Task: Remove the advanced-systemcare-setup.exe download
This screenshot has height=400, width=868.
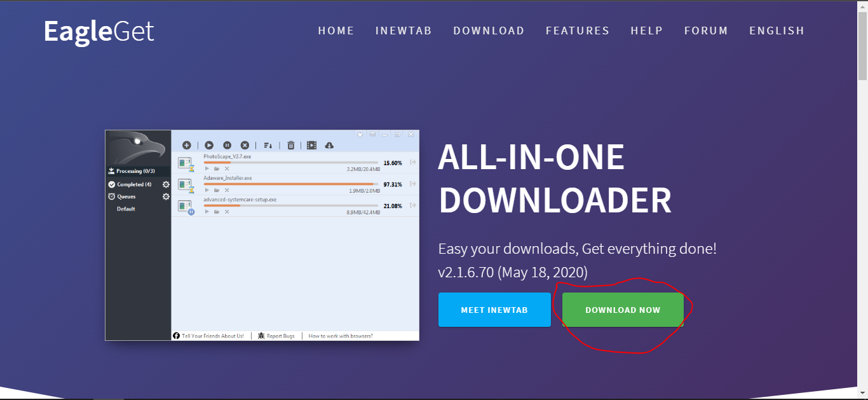Action: click(x=227, y=211)
